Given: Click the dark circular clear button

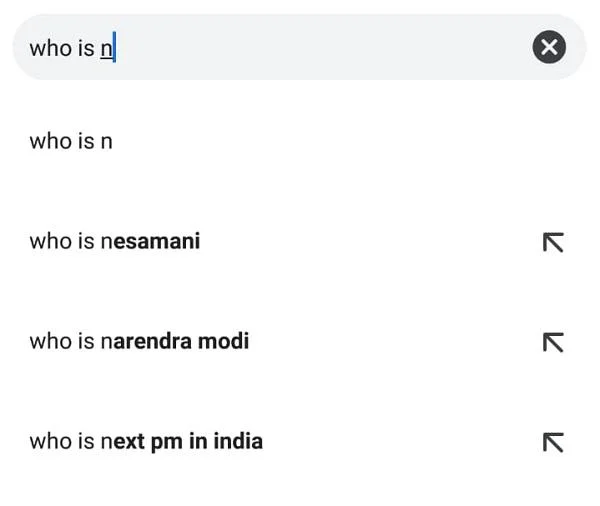Looking at the screenshot, I should [x=549, y=47].
